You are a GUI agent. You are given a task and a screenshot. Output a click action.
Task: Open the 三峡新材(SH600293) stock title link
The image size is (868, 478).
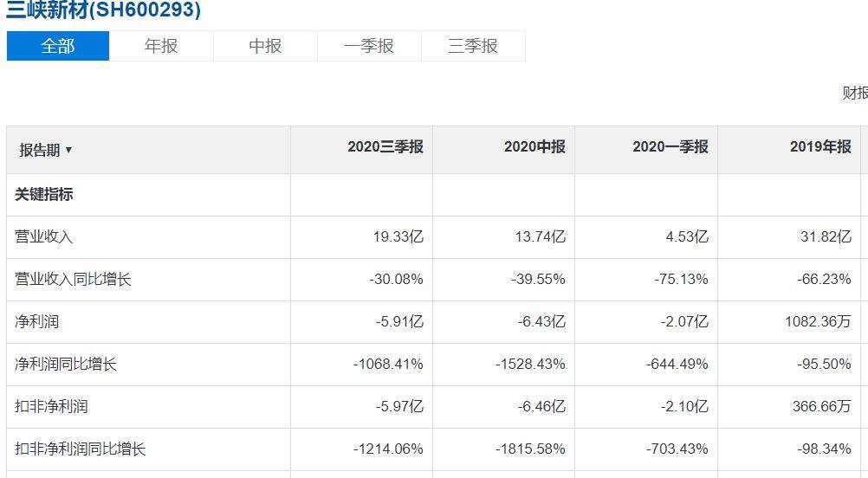click(103, 10)
